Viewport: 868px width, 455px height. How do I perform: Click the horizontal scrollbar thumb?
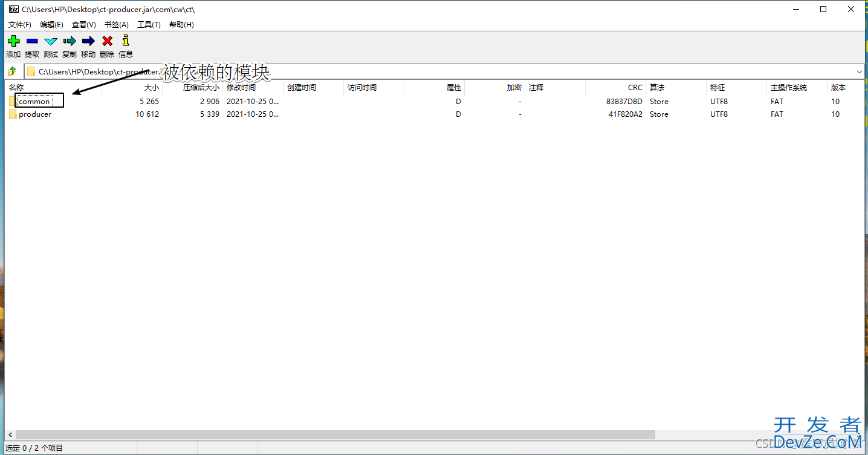tap(335, 434)
